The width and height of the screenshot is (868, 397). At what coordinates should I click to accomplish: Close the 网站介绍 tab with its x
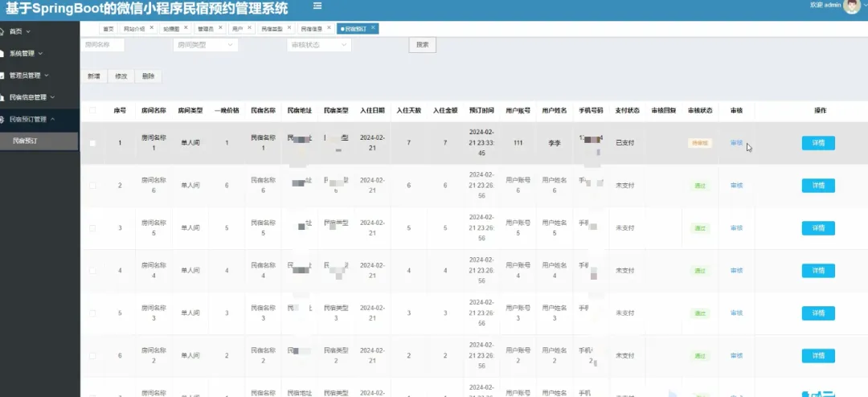(152, 27)
